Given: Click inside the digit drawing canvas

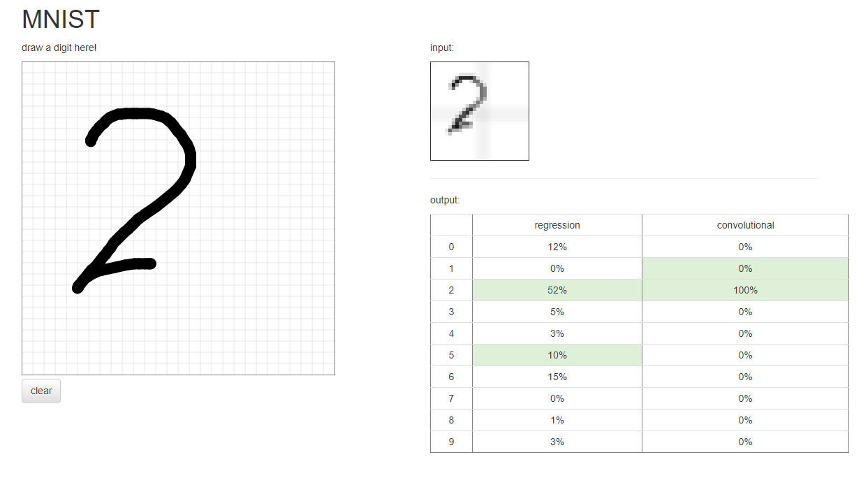Looking at the screenshot, I should 178,218.
